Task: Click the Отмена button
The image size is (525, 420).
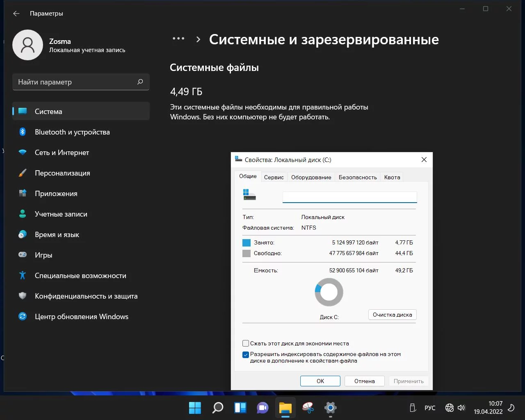Action: pos(365,381)
